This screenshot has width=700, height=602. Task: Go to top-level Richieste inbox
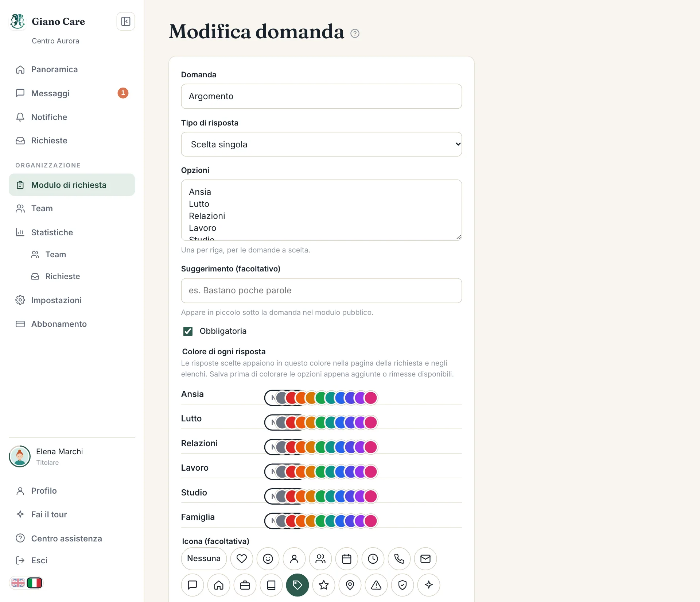tap(72, 140)
